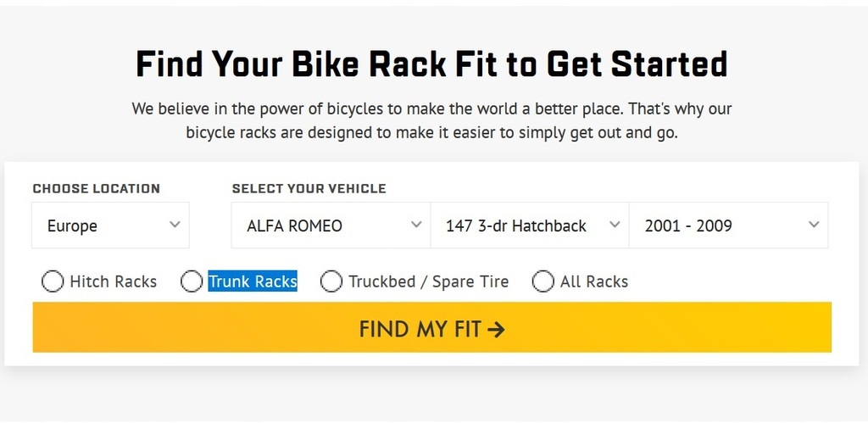The image size is (868, 423).
Task: Click the All Racks label text
Action: (594, 281)
